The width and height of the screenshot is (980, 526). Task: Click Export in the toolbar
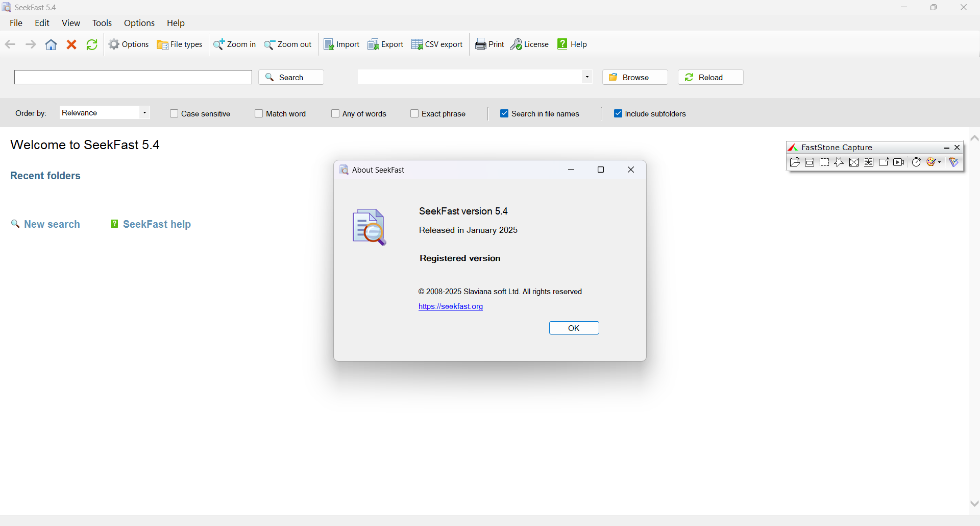tap(385, 44)
